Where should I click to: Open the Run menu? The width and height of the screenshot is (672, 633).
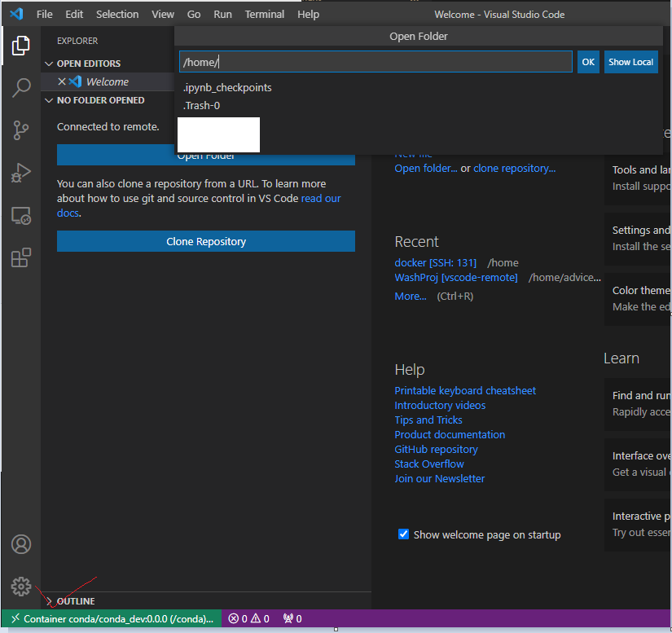pos(223,14)
